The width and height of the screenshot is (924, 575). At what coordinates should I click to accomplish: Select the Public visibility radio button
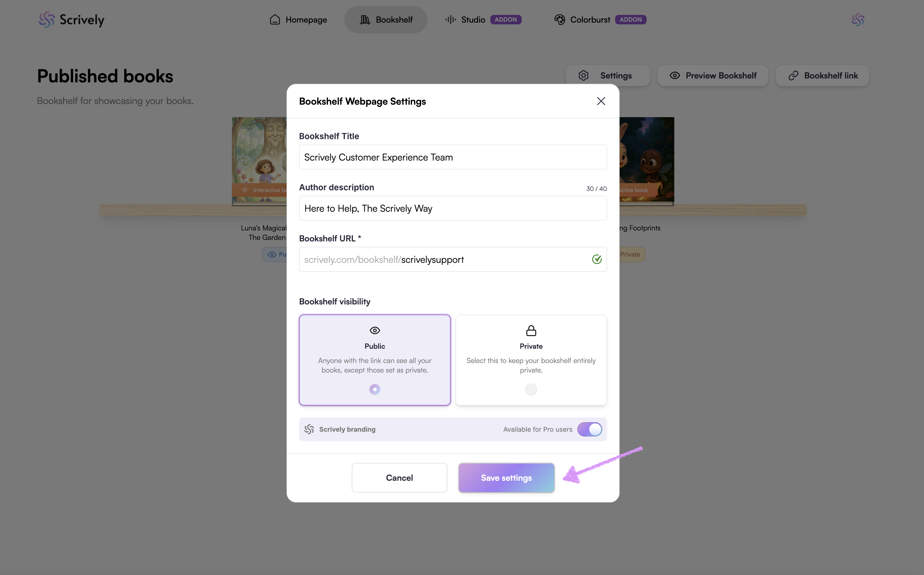click(x=375, y=389)
